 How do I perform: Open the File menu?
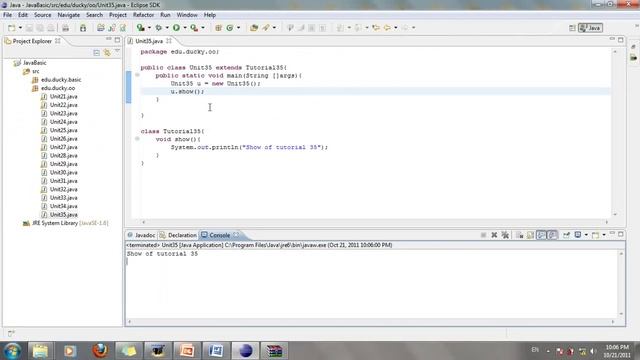pos(7,15)
